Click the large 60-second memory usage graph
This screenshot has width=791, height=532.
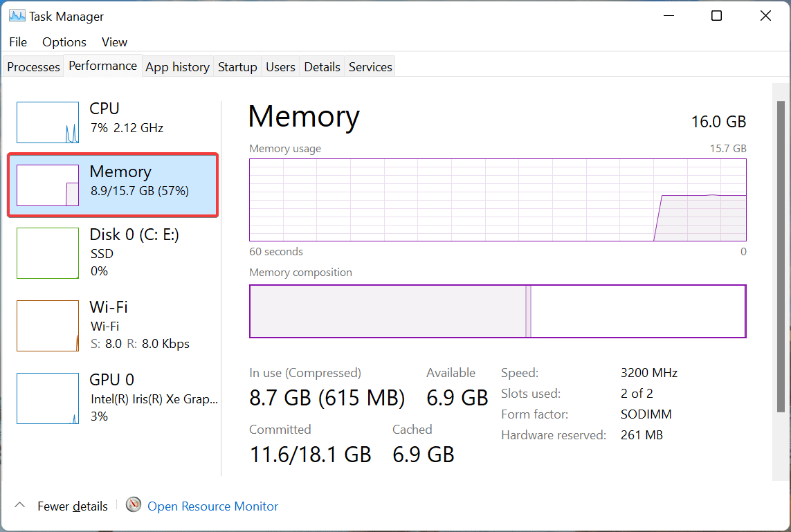[x=498, y=200]
